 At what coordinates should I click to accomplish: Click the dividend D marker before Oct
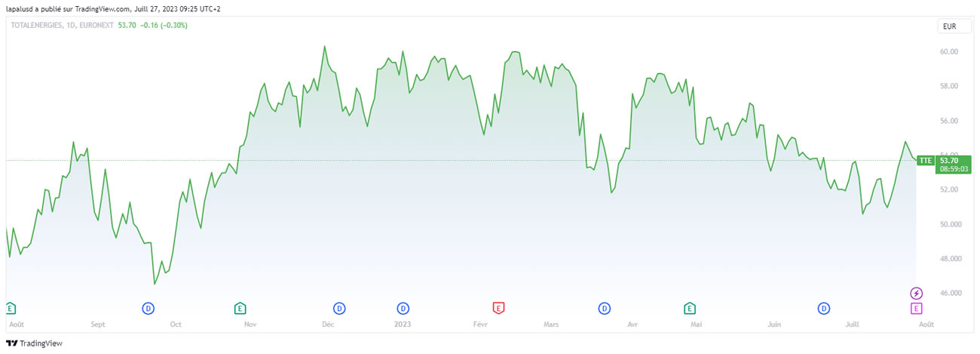click(x=149, y=308)
